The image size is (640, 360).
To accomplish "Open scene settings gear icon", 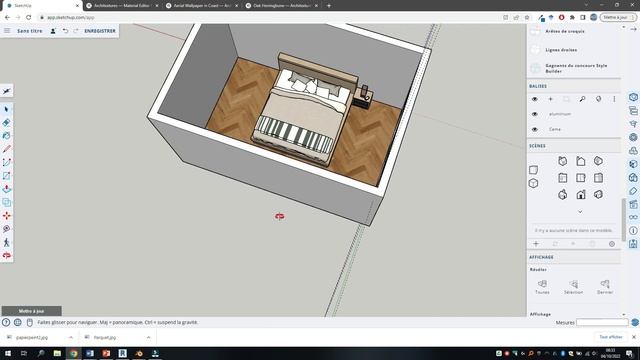I will click(x=611, y=244).
